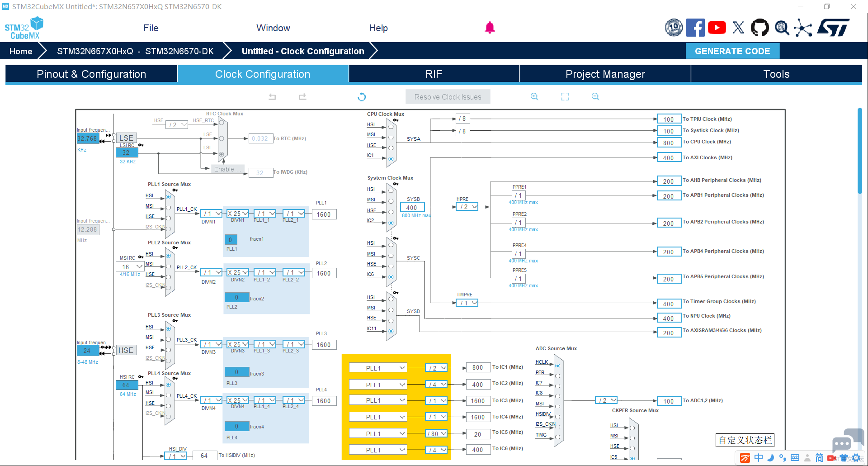Screen dimensions: 868x466
Task: Edit the SYSB 400 frequency field
Action: (x=412, y=208)
